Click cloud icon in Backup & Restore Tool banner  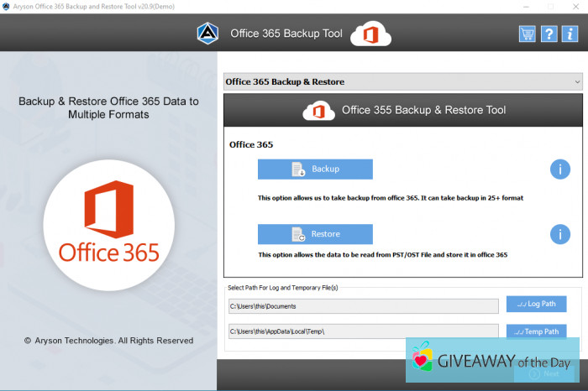click(319, 110)
